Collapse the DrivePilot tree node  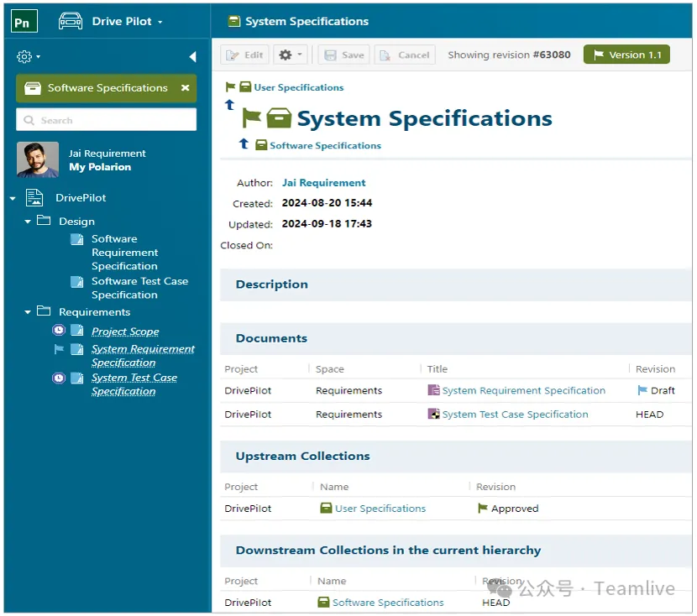click(x=13, y=198)
